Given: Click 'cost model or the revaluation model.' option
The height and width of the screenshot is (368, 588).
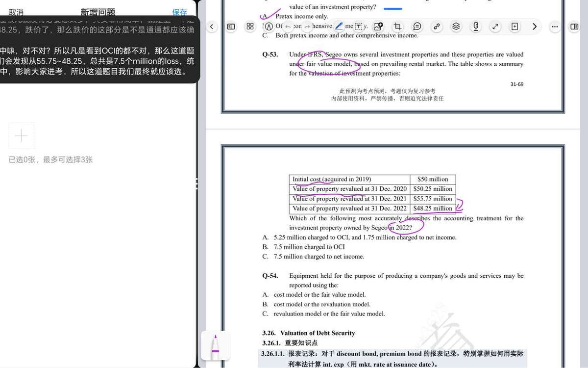Looking at the screenshot, I should (x=316, y=304).
